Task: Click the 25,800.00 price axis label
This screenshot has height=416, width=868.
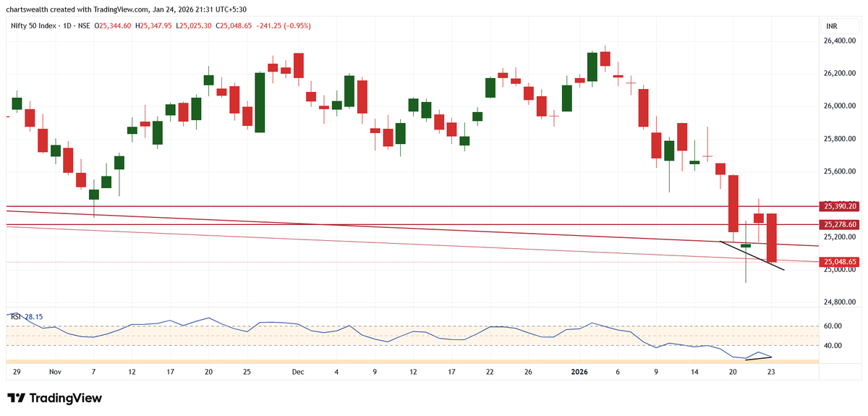Action: (841, 138)
